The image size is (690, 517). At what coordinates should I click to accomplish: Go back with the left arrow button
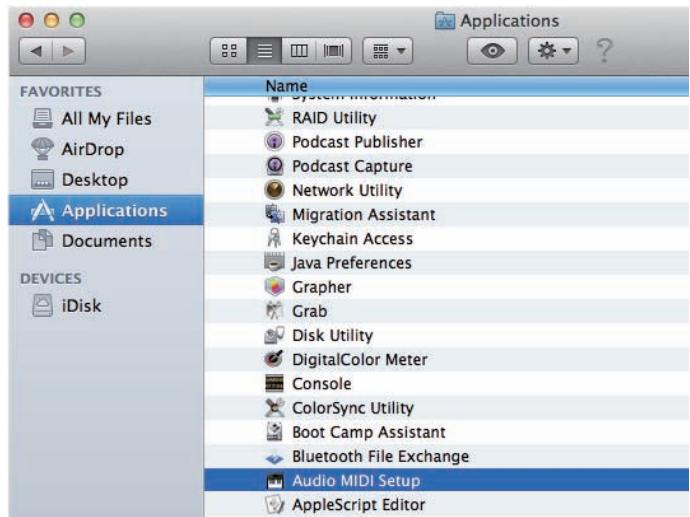[36, 51]
